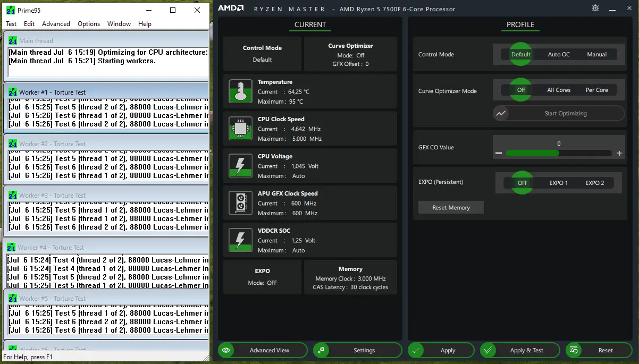Click the temperature thermometer icon

[240, 91]
